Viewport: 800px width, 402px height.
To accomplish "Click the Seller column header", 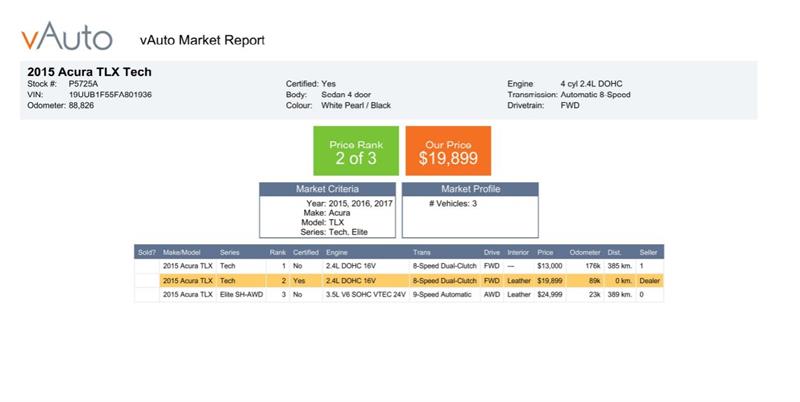I will click(648, 252).
